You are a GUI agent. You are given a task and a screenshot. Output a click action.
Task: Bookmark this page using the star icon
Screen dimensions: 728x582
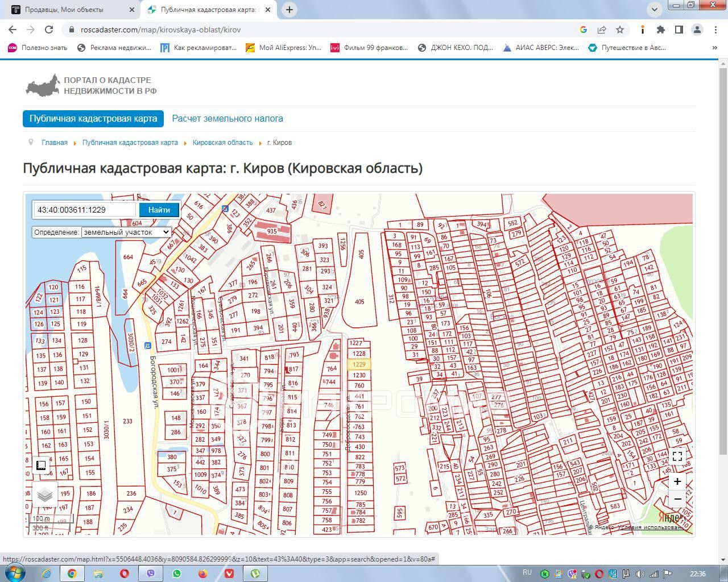point(620,30)
